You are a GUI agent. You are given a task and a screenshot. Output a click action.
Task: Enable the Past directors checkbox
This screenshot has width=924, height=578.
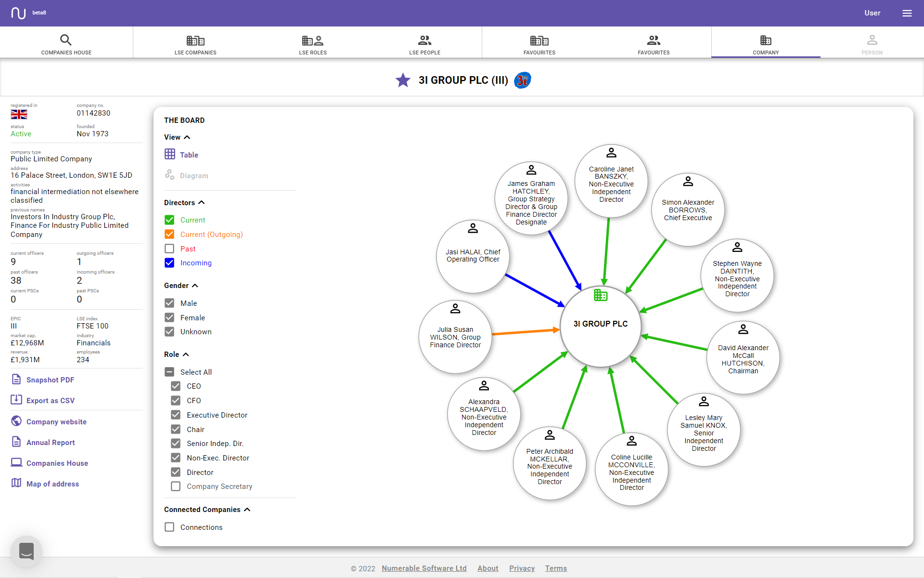coord(169,249)
